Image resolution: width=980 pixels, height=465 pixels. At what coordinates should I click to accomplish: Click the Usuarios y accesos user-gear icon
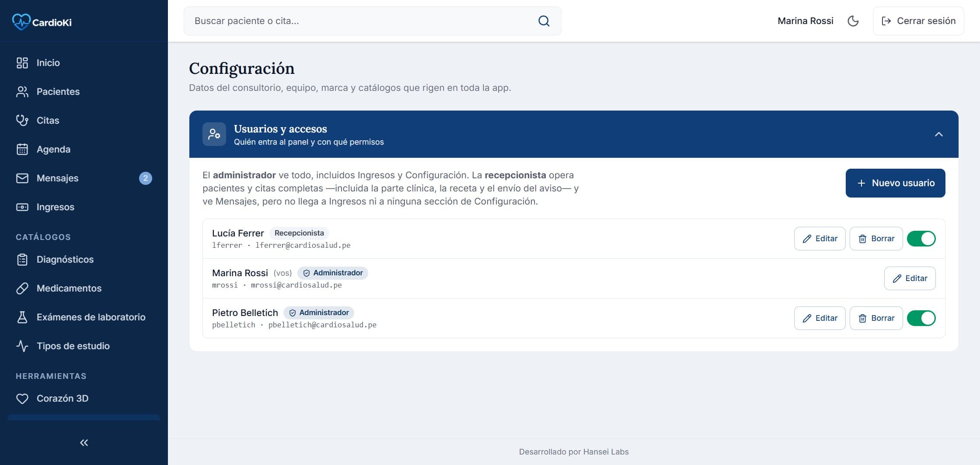pyautogui.click(x=214, y=134)
